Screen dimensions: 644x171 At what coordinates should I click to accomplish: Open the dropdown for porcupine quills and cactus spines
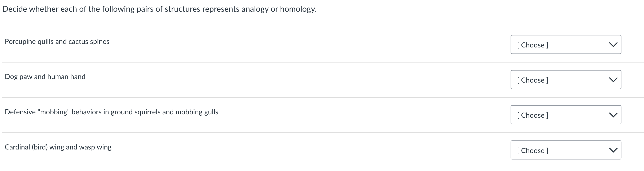point(565,45)
